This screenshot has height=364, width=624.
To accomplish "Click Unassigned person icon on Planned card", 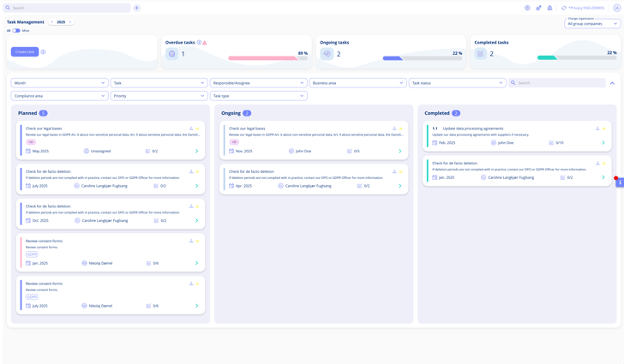I will 87,152.
